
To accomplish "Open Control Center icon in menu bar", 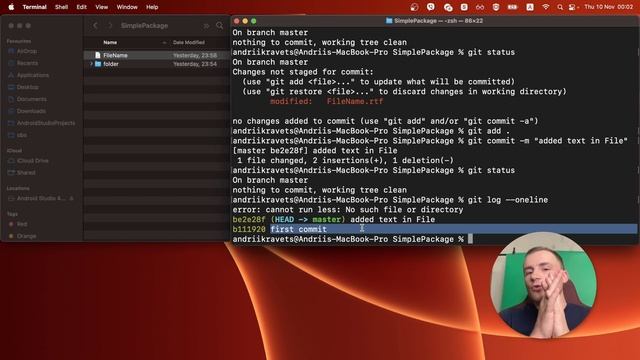I will (x=573, y=7).
